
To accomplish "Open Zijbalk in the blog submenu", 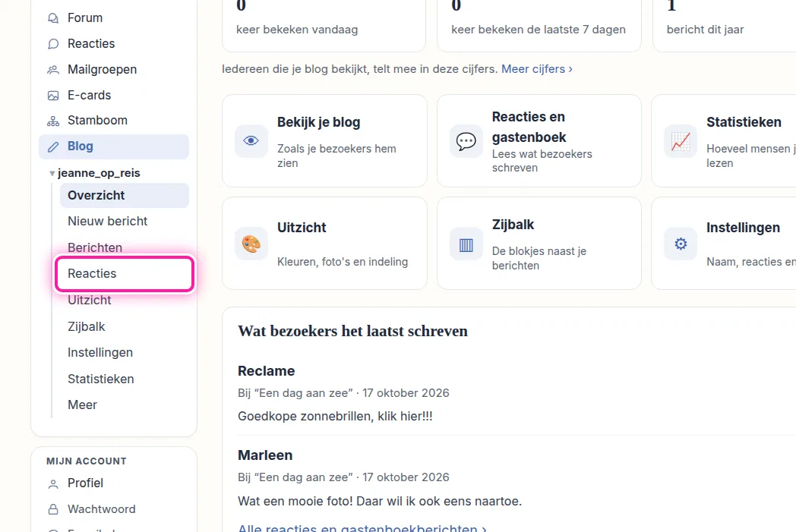I will click(87, 326).
